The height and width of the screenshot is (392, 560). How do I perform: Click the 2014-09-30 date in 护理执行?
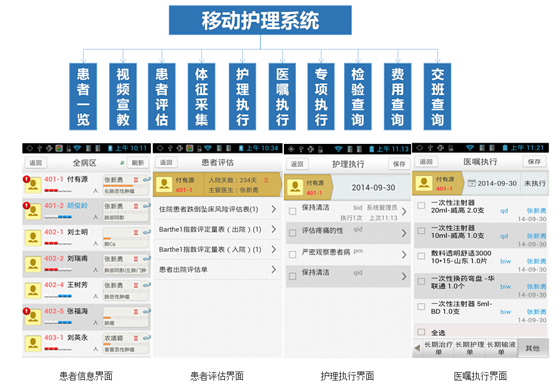(373, 187)
